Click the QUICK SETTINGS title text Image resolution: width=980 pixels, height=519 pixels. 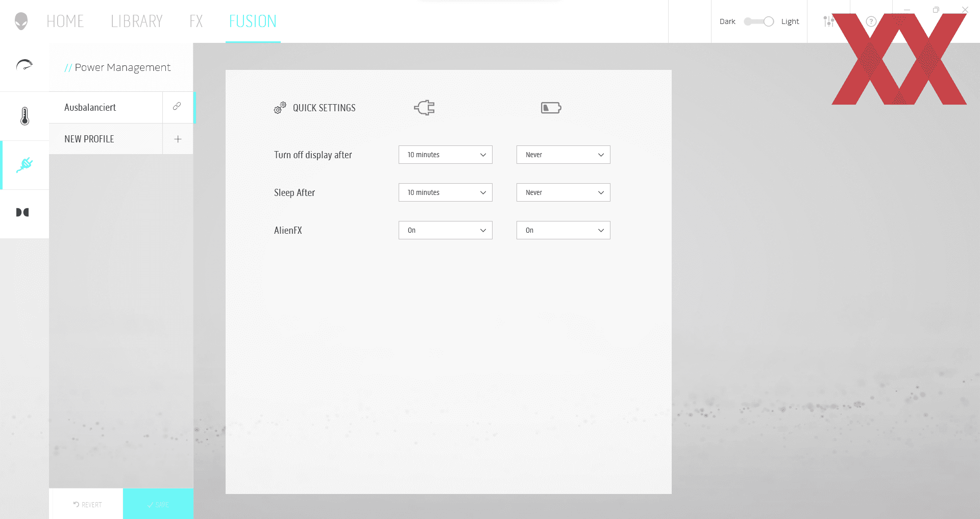pyautogui.click(x=324, y=108)
